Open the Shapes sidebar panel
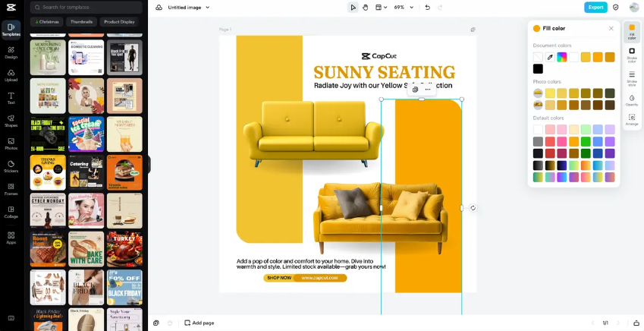Screen dimensions: 644x331 [11, 121]
